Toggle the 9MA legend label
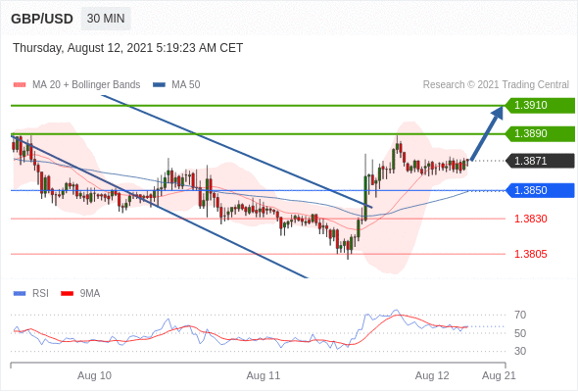The width and height of the screenshot is (578, 392). [x=90, y=294]
